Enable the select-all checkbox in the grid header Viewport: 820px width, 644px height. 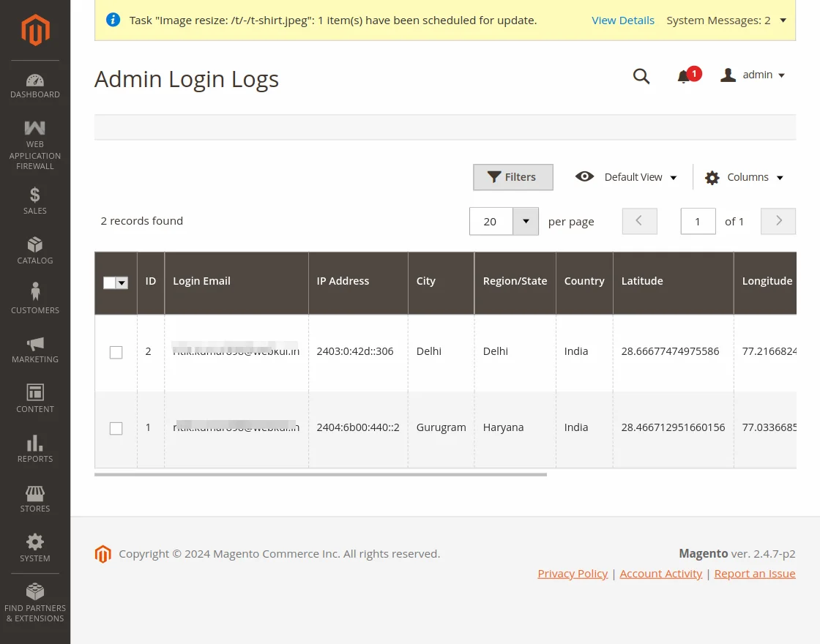[111, 282]
